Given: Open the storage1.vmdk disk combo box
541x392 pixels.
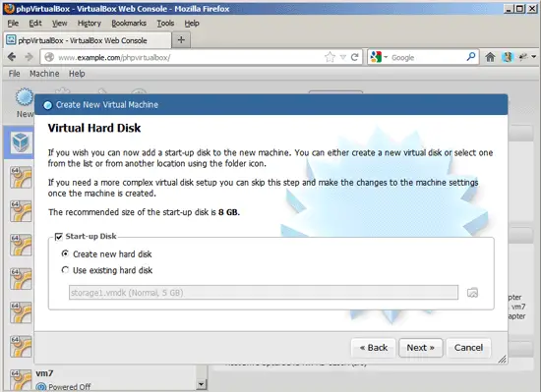Looking at the screenshot, I should point(264,293).
